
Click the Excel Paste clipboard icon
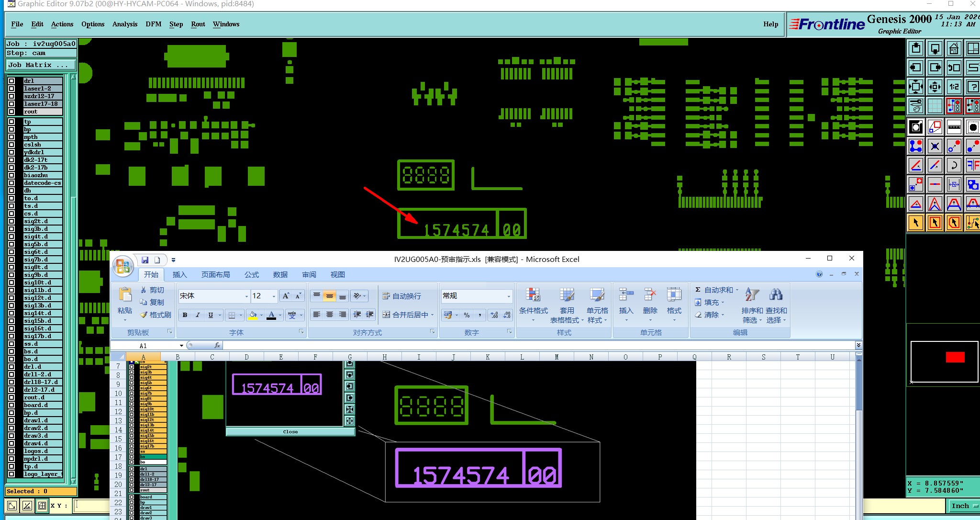(x=125, y=295)
